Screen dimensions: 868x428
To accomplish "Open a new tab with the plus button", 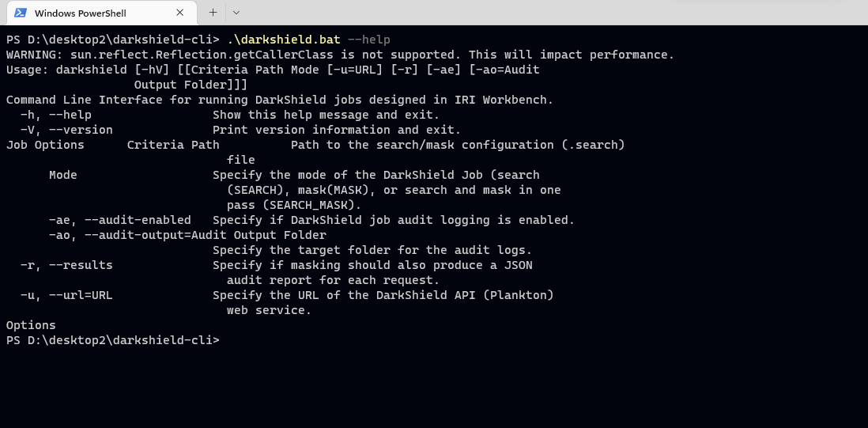I will point(213,12).
